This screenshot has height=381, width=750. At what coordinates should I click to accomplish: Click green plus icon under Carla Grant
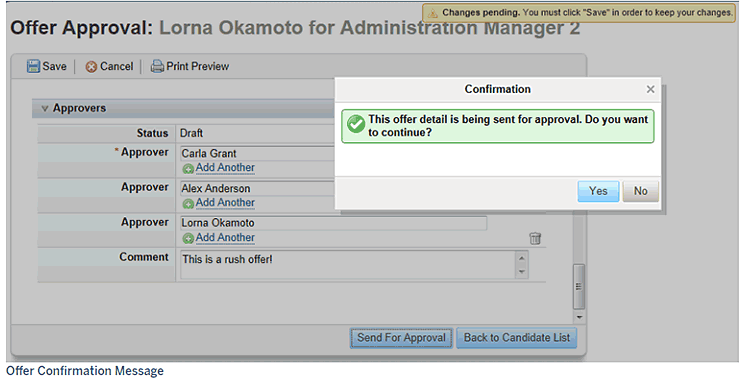[x=188, y=169]
